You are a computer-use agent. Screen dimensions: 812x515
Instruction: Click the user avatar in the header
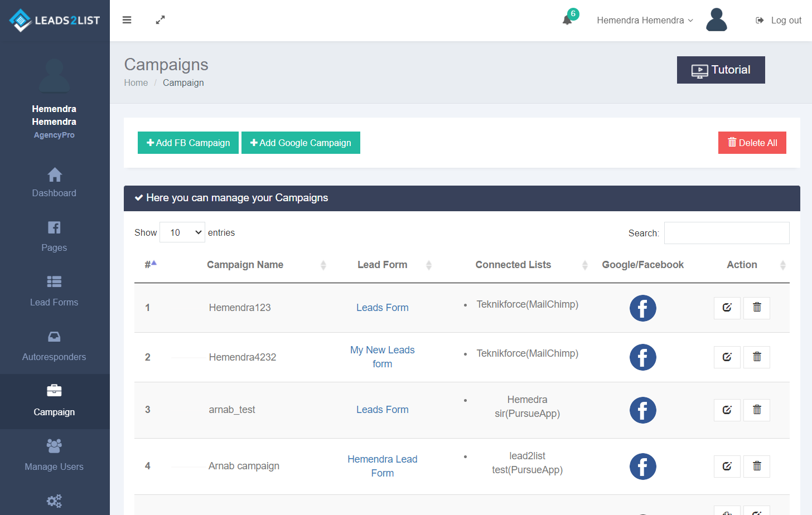tap(716, 20)
